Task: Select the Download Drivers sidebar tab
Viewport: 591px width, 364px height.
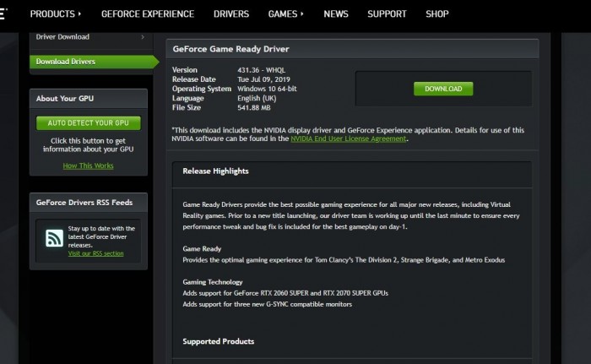Action: pos(95,62)
